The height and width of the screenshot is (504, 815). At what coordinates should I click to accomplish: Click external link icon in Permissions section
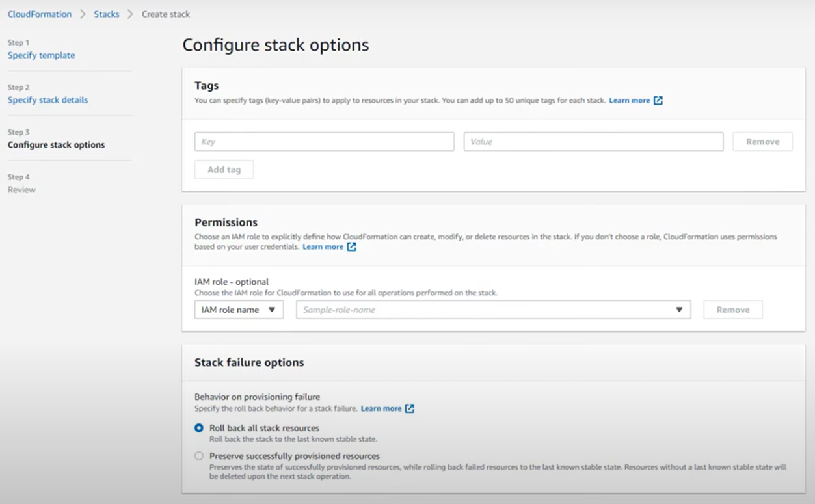click(x=351, y=247)
